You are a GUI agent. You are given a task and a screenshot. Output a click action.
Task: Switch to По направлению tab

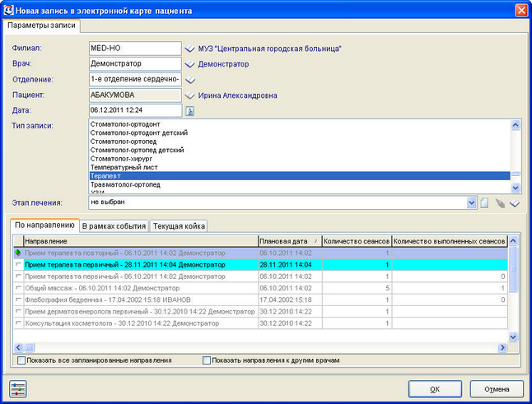tap(44, 225)
